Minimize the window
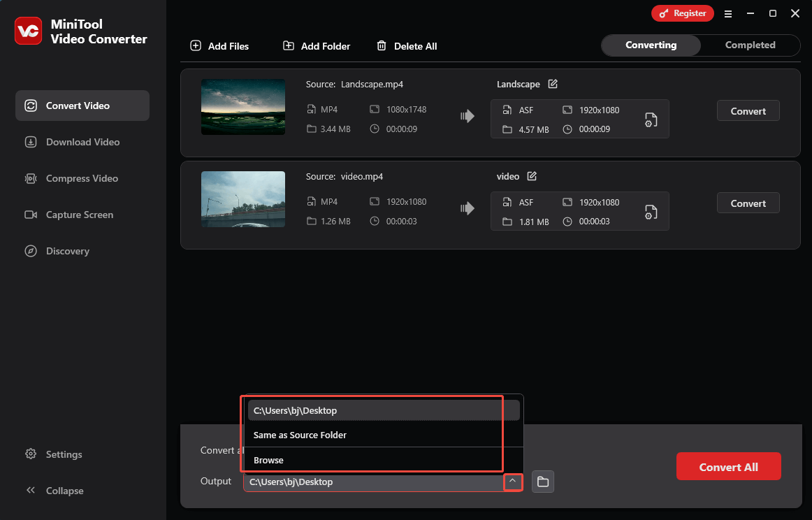 pyautogui.click(x=751, y=14)
